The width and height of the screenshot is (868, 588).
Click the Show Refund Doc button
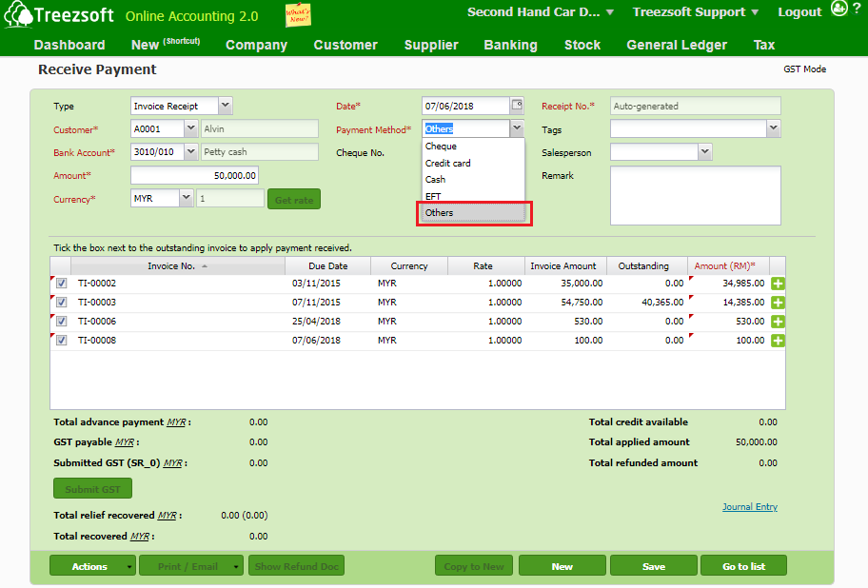pos(297,566)
